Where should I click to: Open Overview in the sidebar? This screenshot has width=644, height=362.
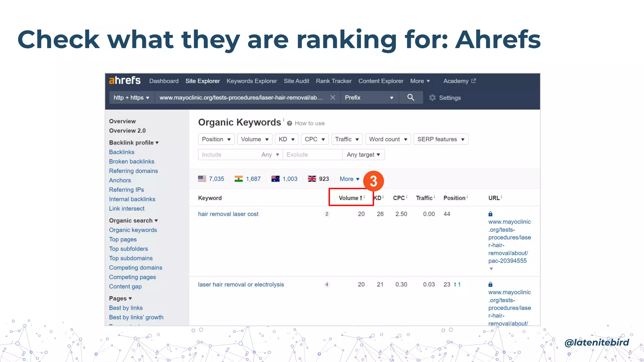pyautogui.click(x=122, y=121)
